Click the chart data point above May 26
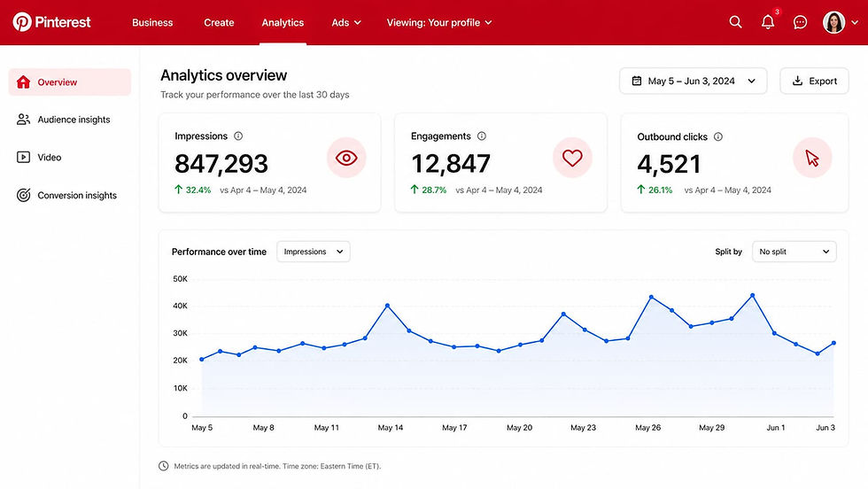Screen dimensions: 868x489 (651, 298)
